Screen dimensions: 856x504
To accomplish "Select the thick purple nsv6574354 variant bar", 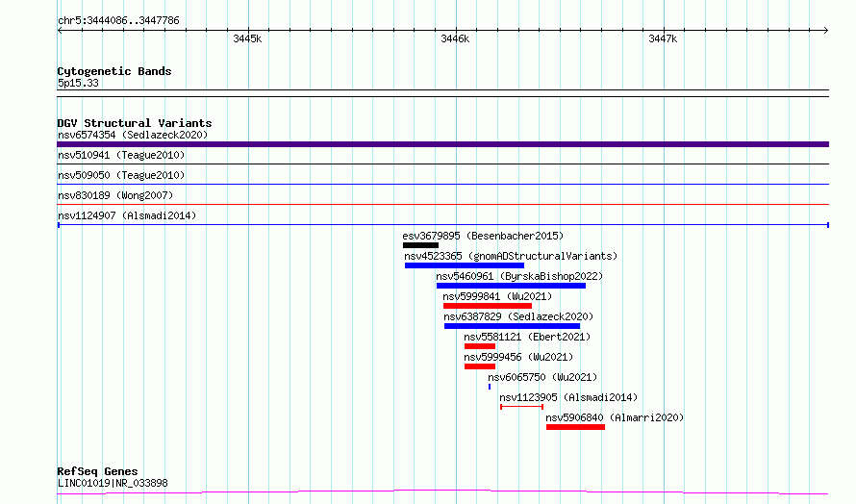I will (x=442, y=144).
